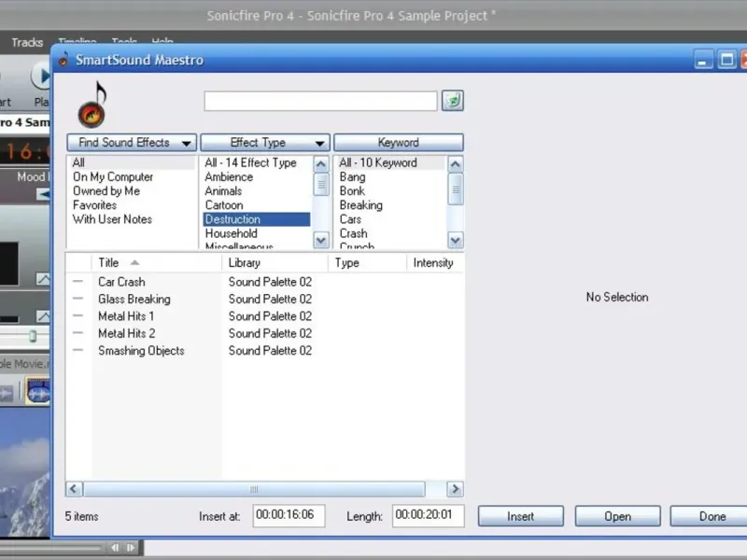
Task: Click the Length timecode field
Action: click(x=429, y=516)
